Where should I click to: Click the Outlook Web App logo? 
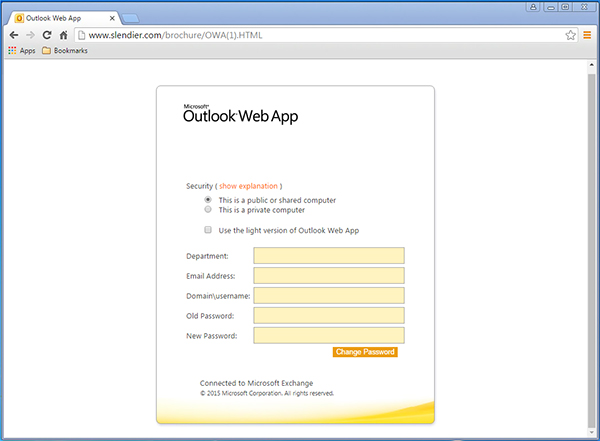click(x=240, y=114)
